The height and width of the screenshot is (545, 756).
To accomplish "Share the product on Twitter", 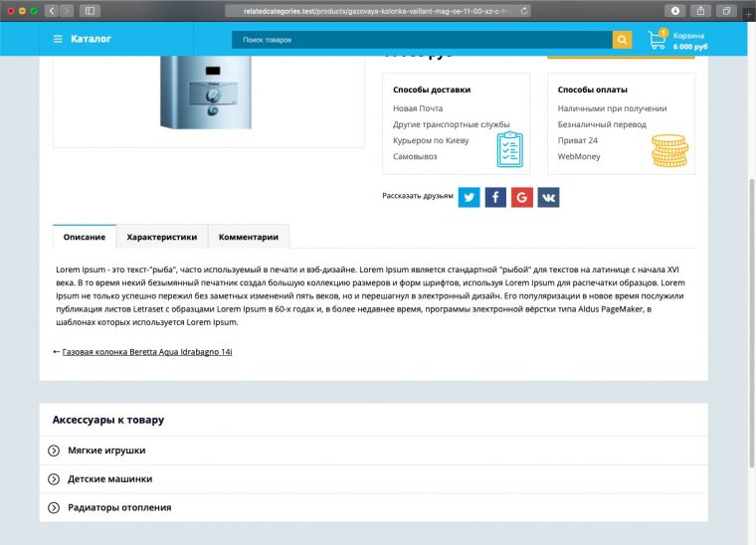I will coord(469,197).
